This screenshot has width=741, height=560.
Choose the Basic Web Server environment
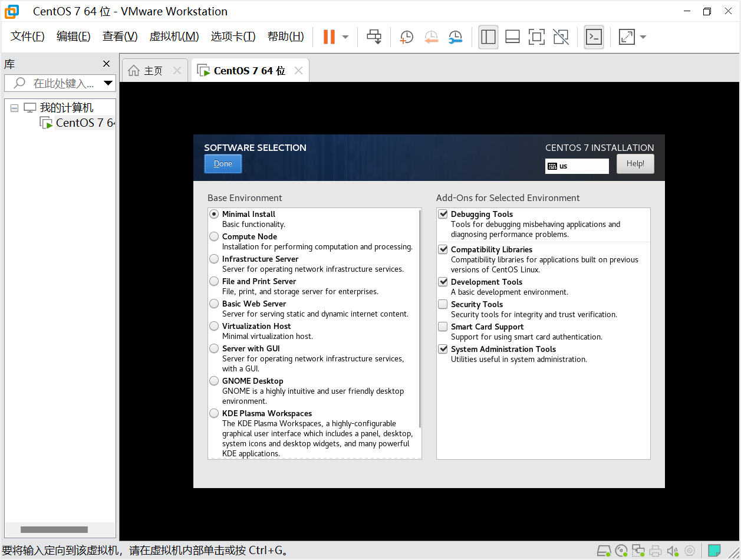coord(214,304)
